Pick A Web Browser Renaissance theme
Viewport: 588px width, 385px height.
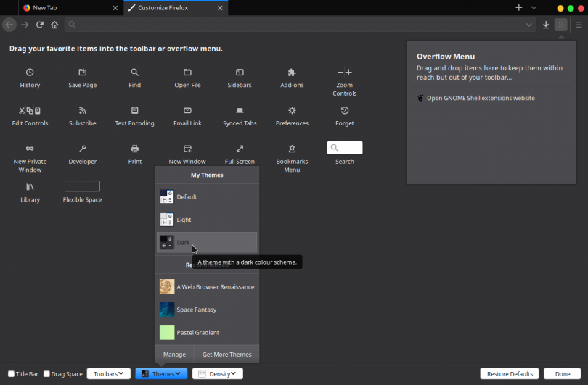click(x=207, y=287)
